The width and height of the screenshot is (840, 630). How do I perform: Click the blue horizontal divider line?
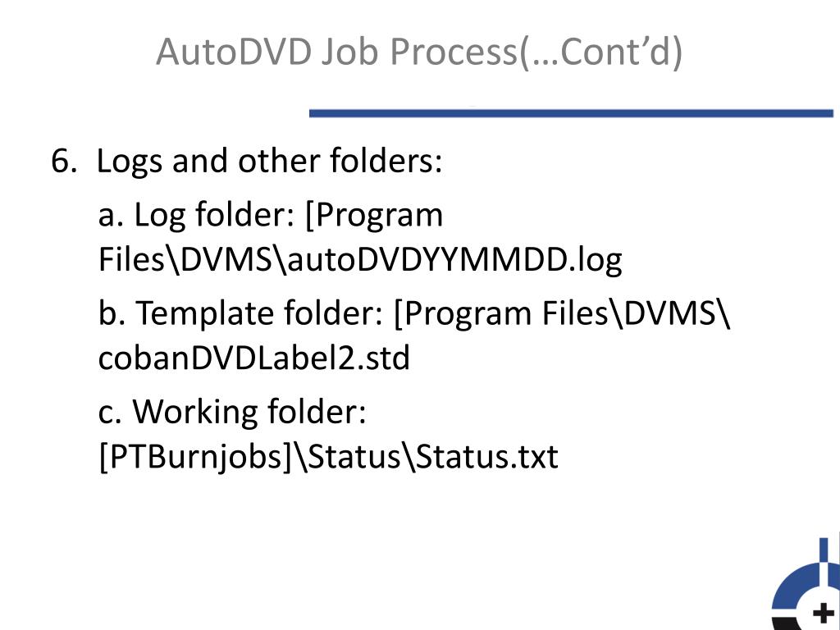click(571, 113)
